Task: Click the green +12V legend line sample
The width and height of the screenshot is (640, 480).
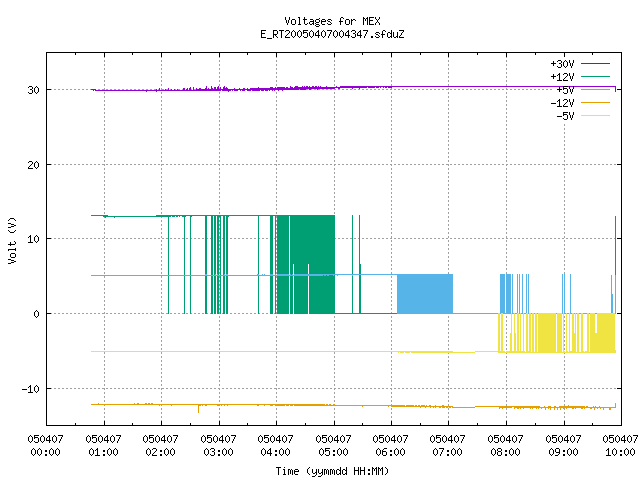Action: point(596,76)
